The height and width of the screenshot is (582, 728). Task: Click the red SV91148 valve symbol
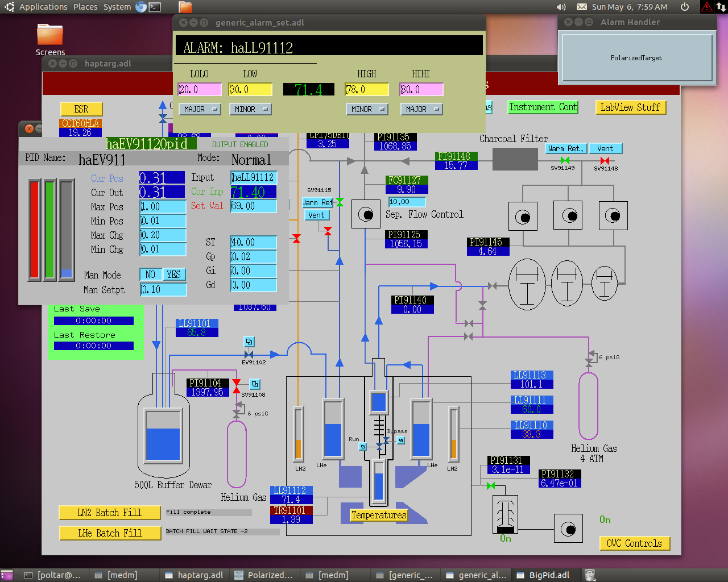pyautogui.click(x=605, y=161)
